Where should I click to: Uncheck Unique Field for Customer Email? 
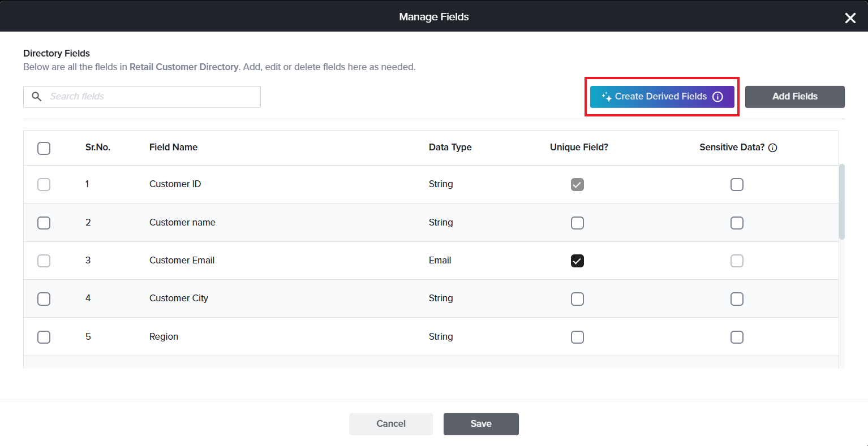(577, 261)
